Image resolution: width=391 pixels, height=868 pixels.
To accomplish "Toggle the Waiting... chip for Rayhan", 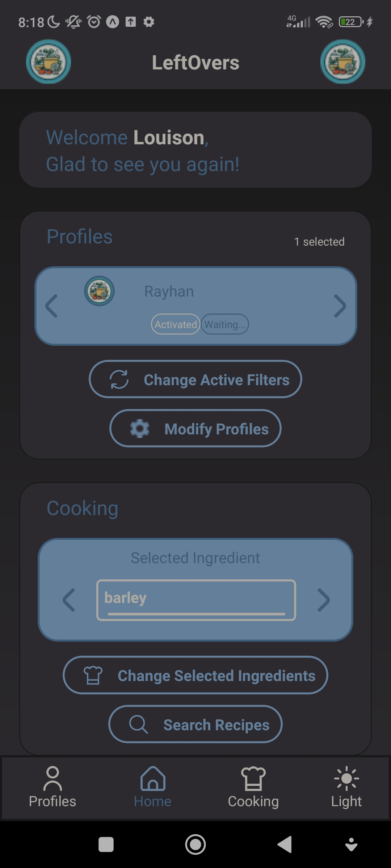I will [x=225, y=324].
